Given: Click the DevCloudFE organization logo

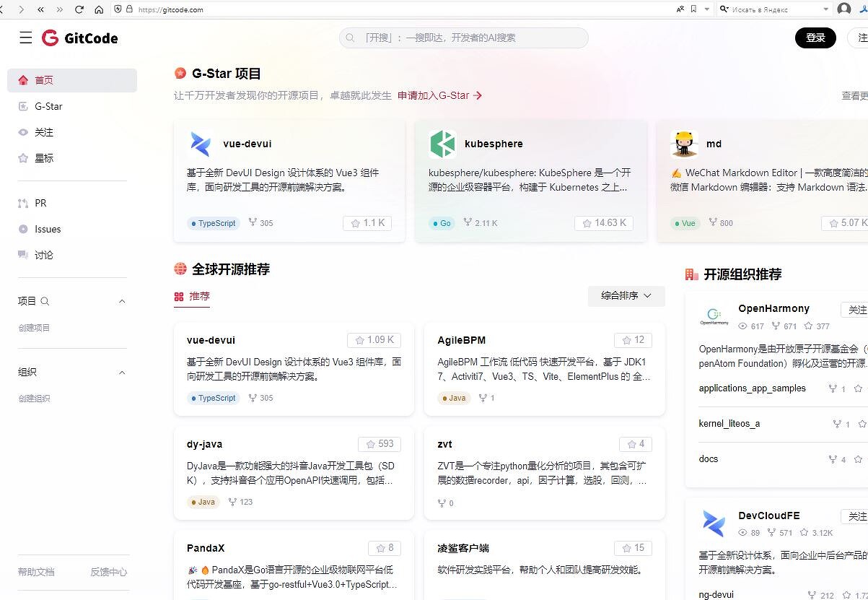Looking at the screenshot, I should tap(714, 524).
